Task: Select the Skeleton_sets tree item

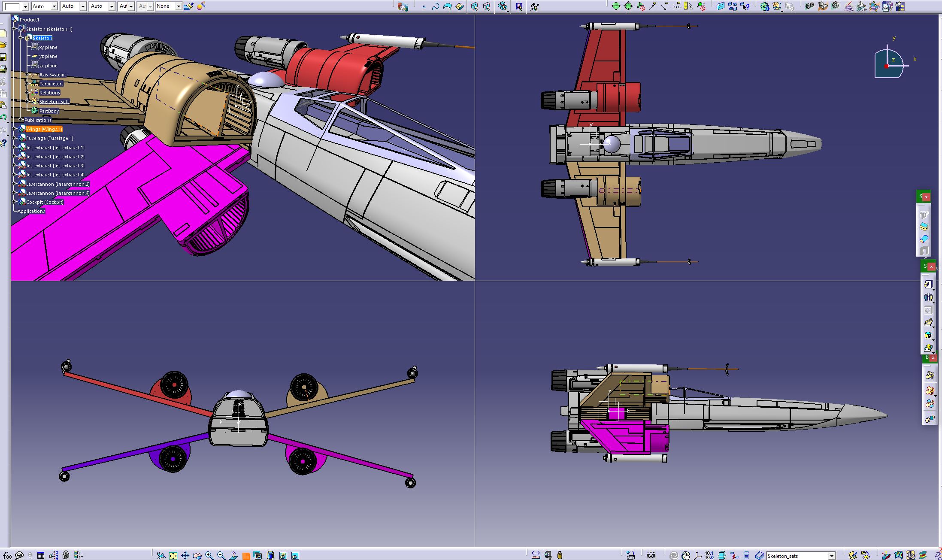Action: pos(55,102)
